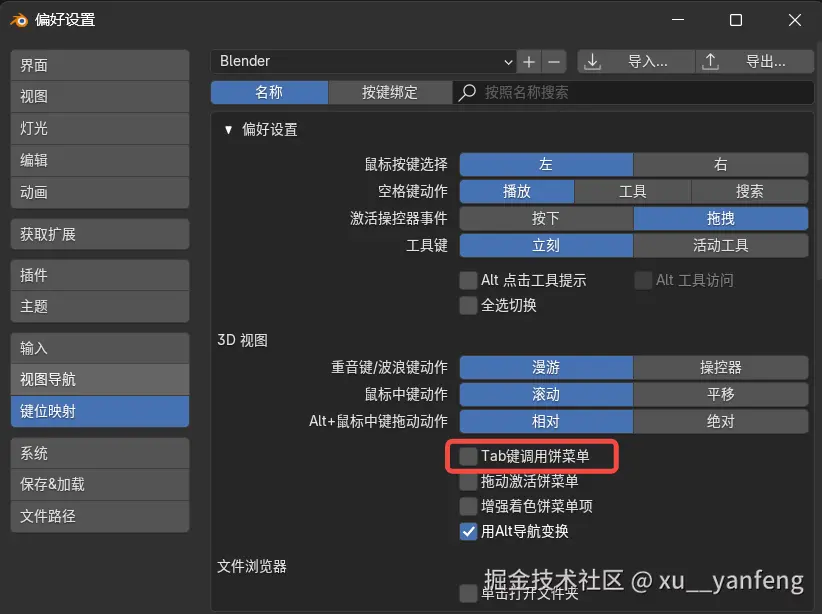Click the export upload arrow icon
This screenshot has width=822, height=614.
coord(710,61)
